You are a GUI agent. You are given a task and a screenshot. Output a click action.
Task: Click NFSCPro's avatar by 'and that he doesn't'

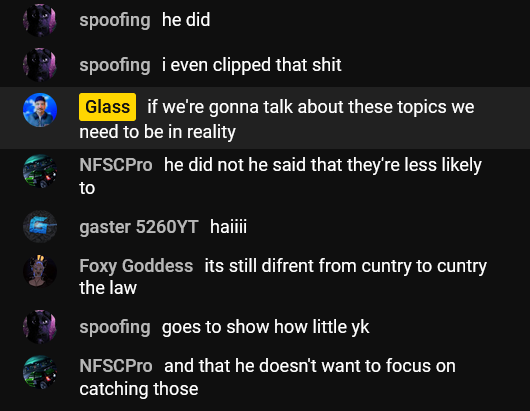(40, 372)
